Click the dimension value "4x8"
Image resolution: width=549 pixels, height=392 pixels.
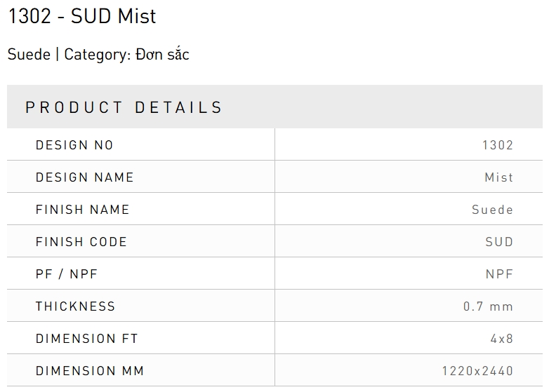pyautogui.click(x=502, y=339)
